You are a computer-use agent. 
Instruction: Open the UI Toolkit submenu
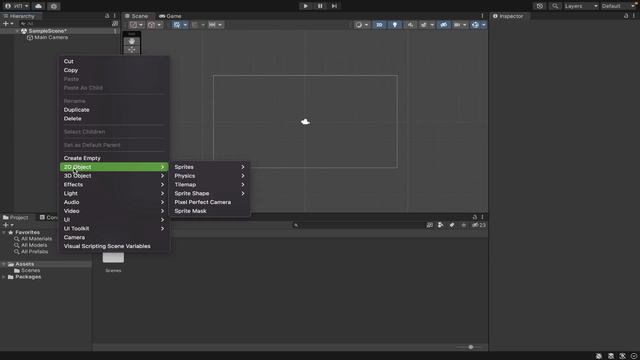114,229
